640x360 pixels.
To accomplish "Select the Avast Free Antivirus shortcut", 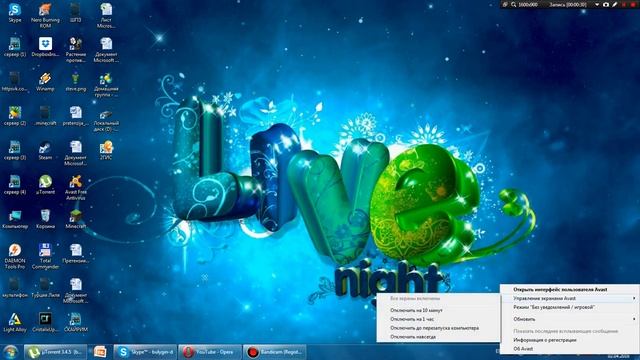I will pos(76,187).
